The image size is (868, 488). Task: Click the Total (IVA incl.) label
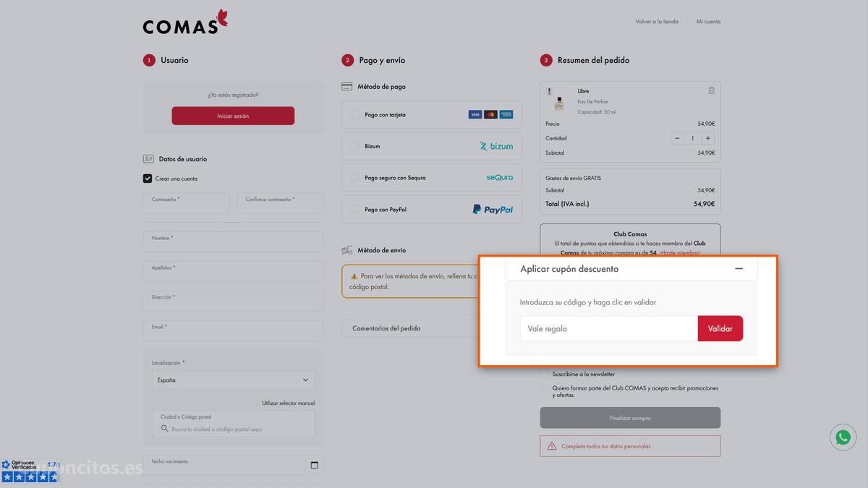[x=567, y=204]
